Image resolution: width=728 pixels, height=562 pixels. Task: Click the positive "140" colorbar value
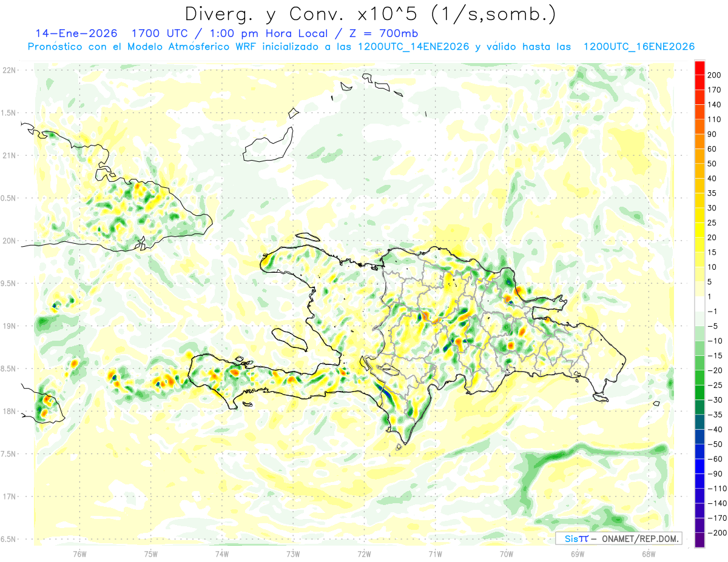click(x=714, y=105)
